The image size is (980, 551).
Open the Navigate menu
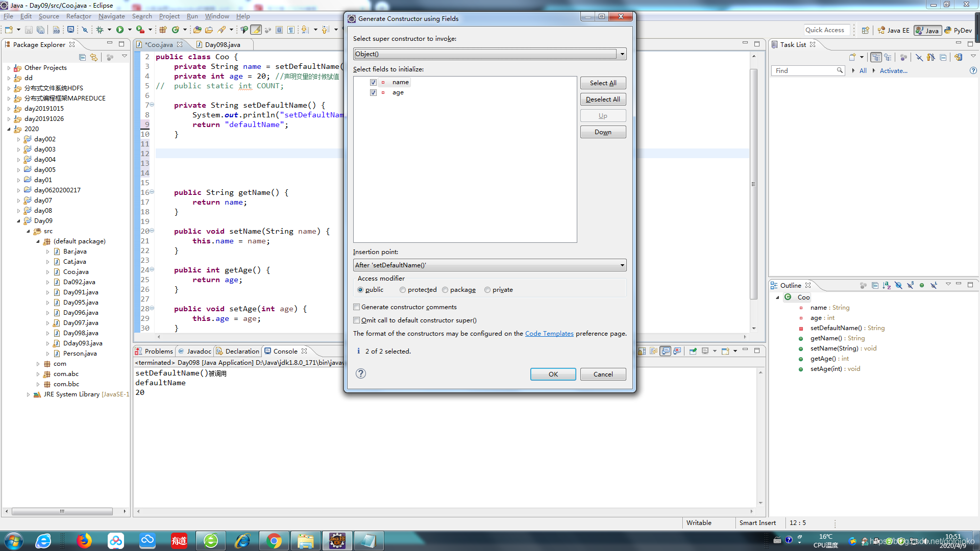pos(111,16)
